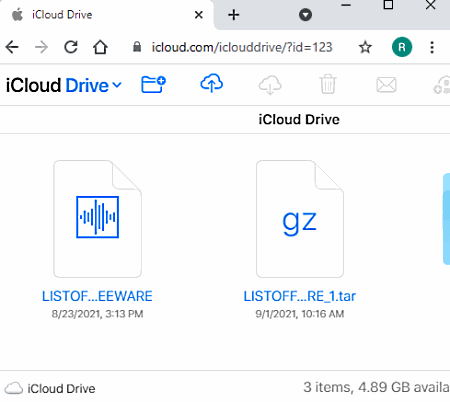Click the cloud Download icon

tap(270, 85)
